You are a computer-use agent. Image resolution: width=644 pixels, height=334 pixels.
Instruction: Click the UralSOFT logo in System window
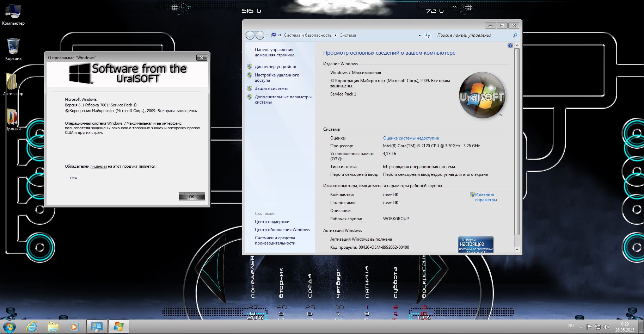[x=482, y=95]
